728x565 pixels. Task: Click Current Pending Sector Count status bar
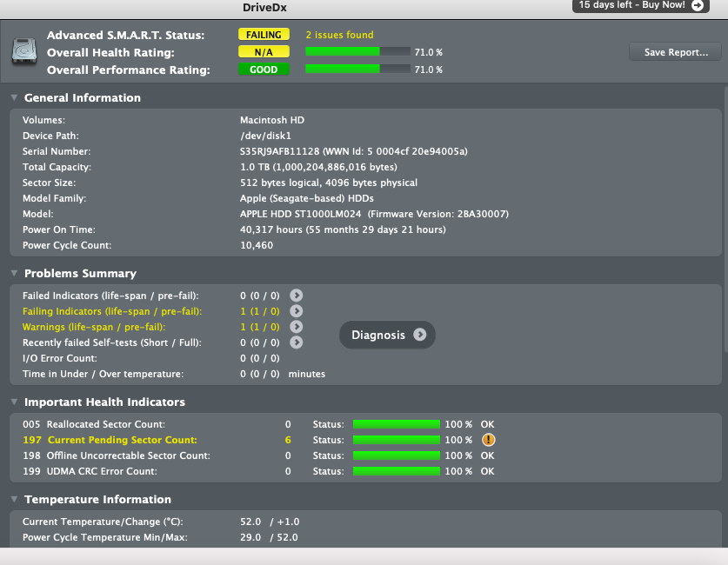pos(397,440)
